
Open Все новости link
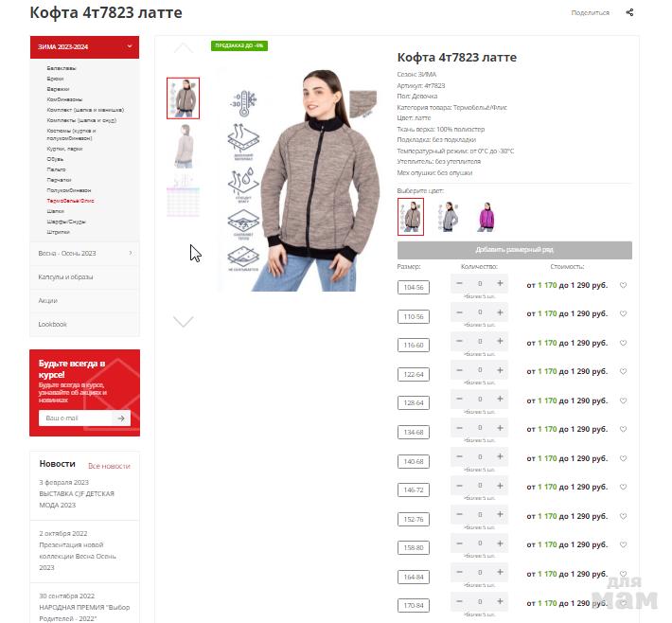[x=109, y=466]
